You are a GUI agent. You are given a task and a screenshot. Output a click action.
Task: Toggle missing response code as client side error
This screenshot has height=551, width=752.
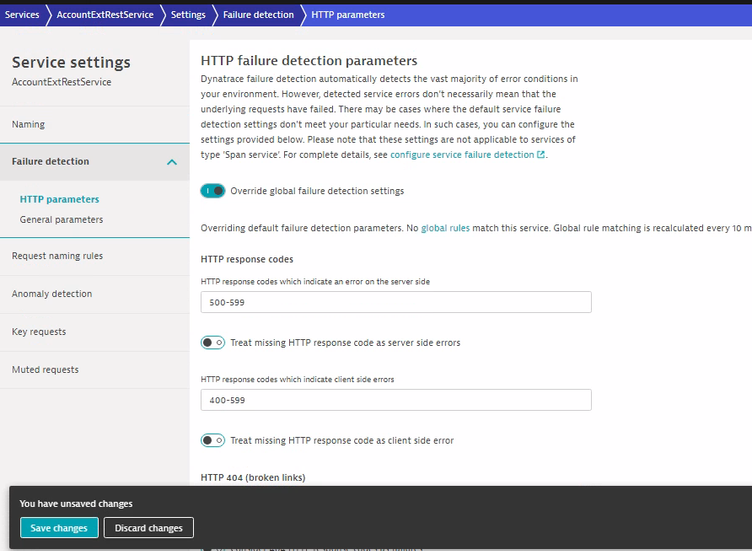coord(212,440)
